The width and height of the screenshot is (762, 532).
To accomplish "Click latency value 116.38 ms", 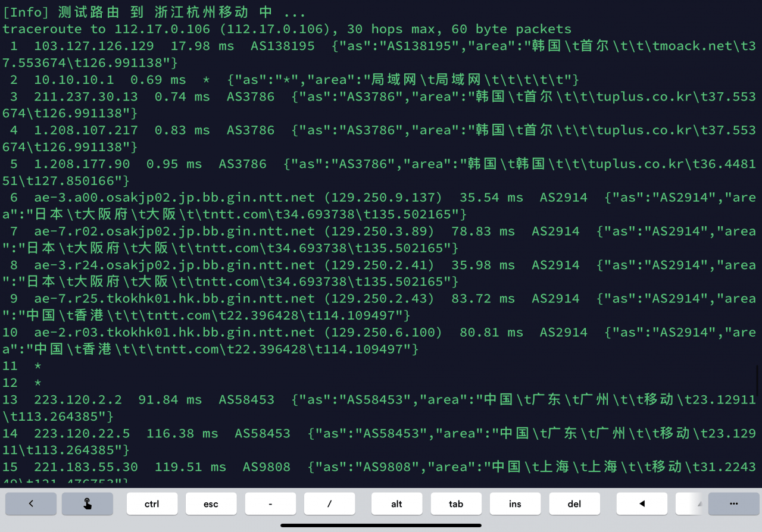I will click(182, 433).
